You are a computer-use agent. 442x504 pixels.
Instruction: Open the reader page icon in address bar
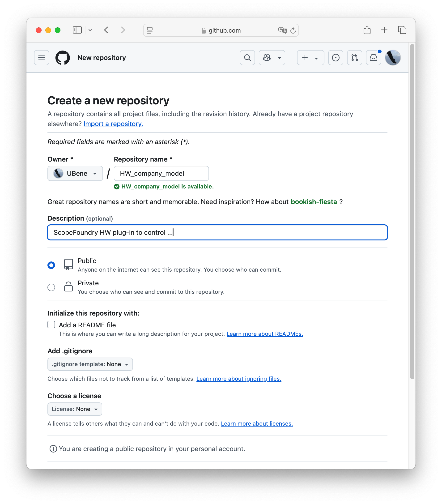[x=150, y=30]
